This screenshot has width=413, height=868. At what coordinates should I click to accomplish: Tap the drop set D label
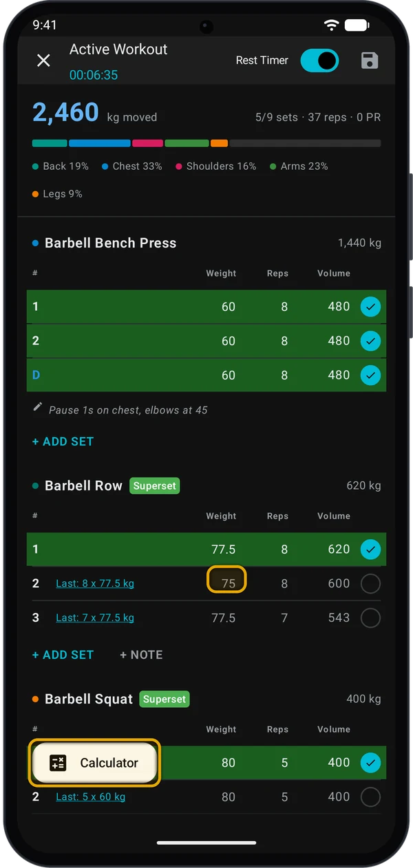tap(37, 376)
